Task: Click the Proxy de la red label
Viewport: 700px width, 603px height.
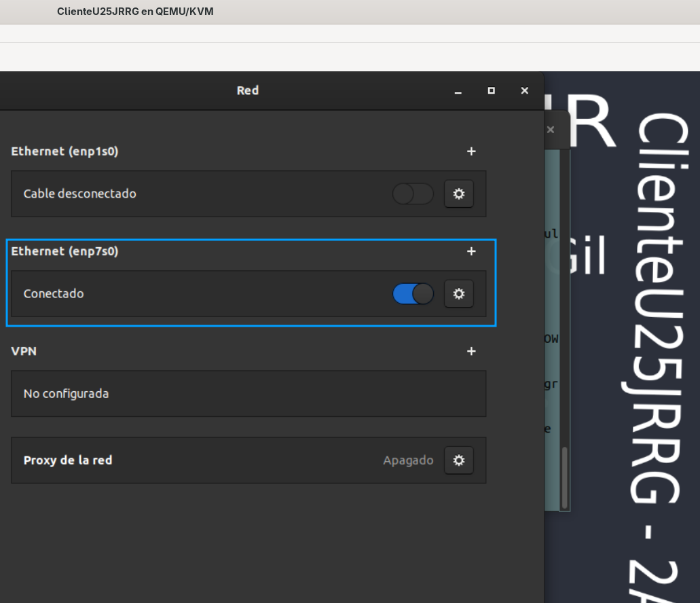Action: point(68,460)
